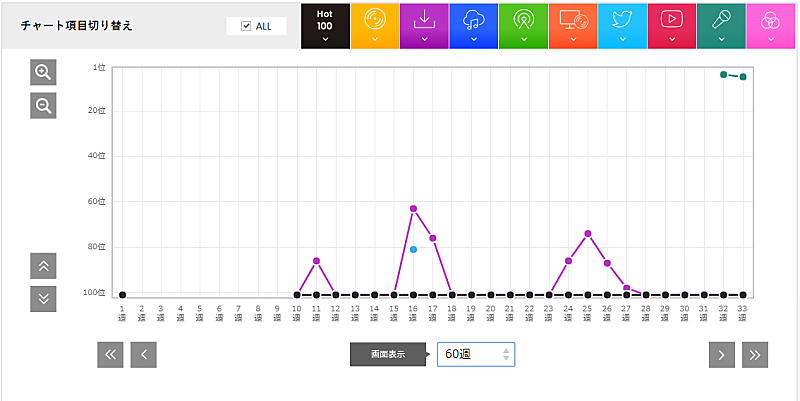The height and width of the screenshot is (401, 800).
Task: Zoom out of the chart
Action: click(43, 105)
